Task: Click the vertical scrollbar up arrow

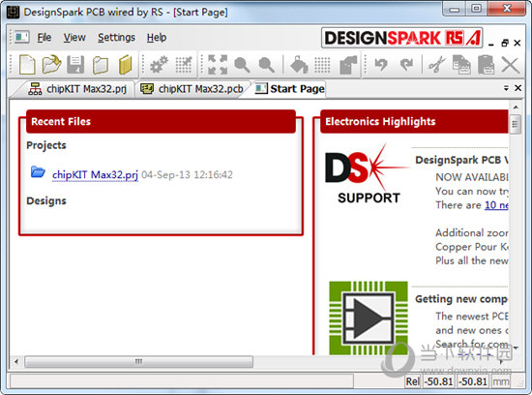Action: click(516, 107)
